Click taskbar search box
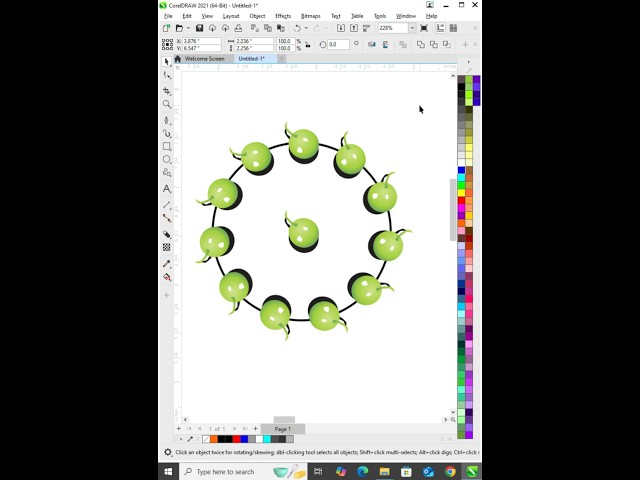The height and width of the screenshot is (480, 640). point(243,472)
